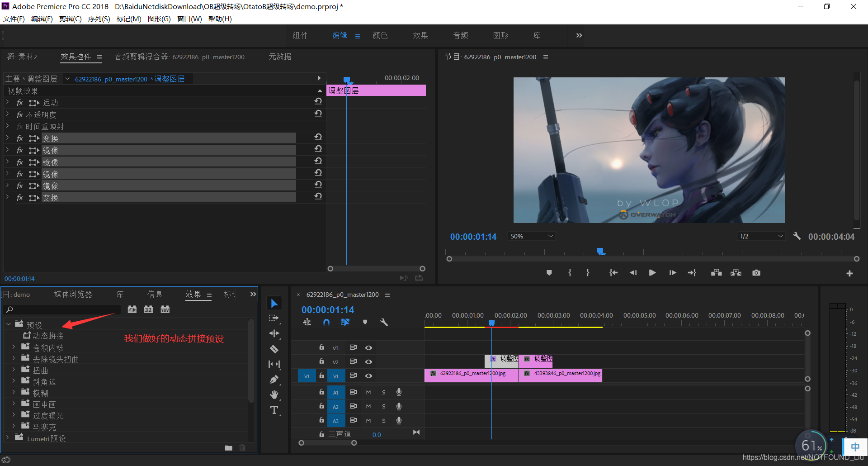Go to In point
This screenshot has width=868, height=466.
tap(613, 273)
